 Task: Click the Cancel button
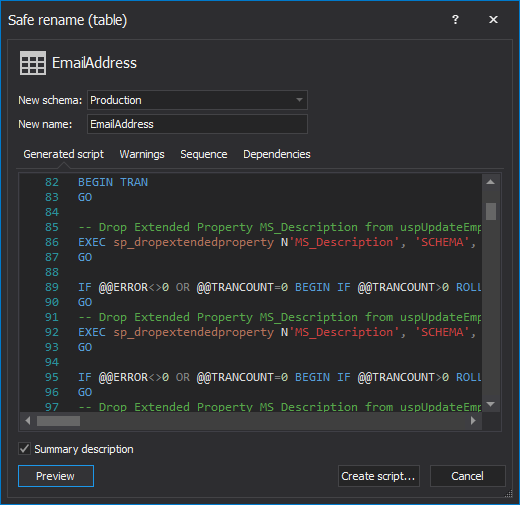click(x=467, y=476)
